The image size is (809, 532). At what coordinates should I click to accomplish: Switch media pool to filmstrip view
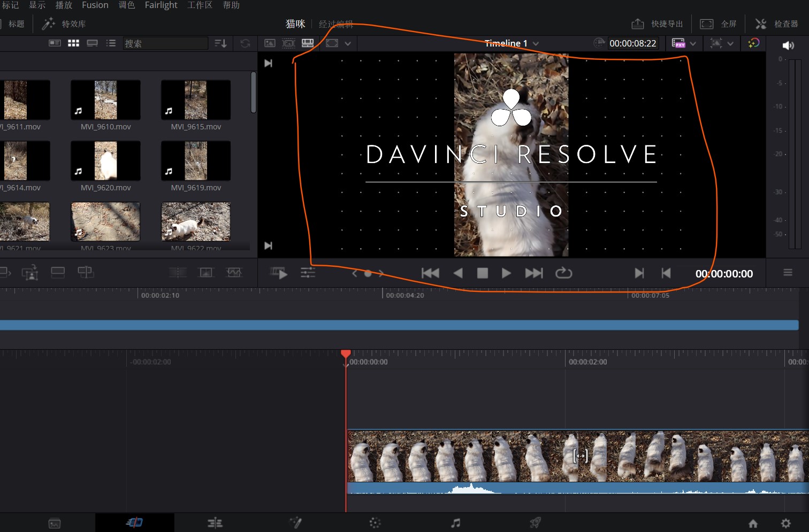[x=92, y=43]
